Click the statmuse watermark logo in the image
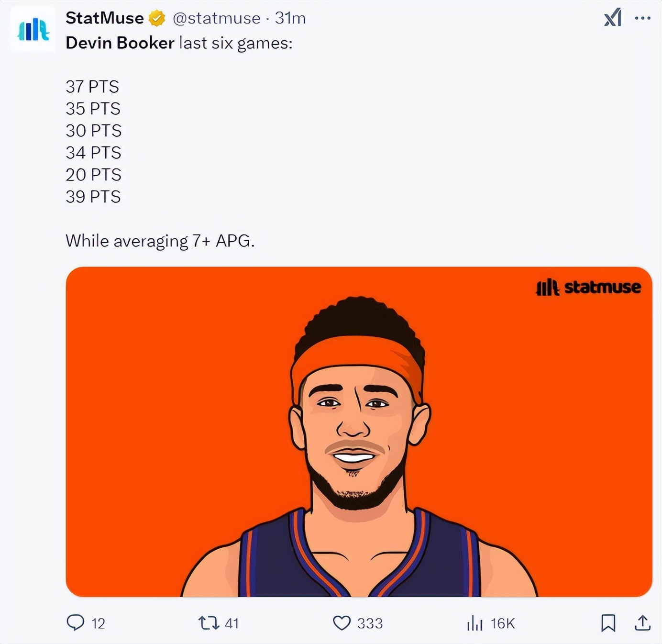The width and height of the screenshot is (662, 644). [x=588, y=287]
